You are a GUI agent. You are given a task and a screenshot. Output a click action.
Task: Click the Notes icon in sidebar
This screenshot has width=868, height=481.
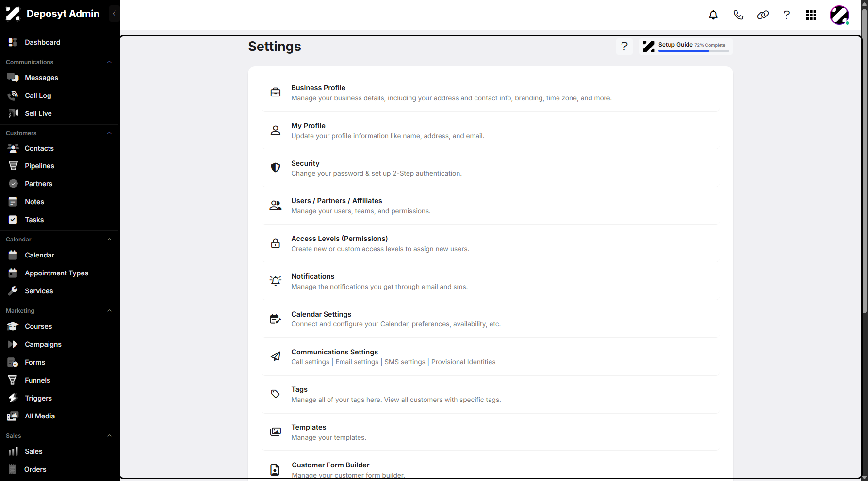coord(13,202)
